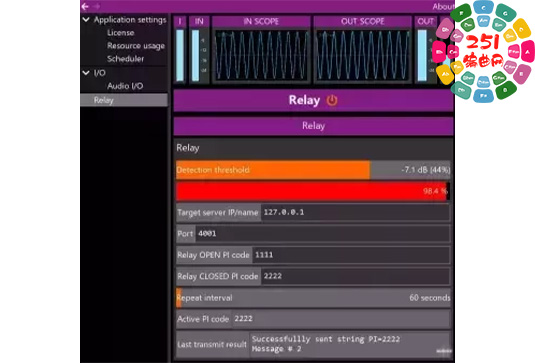Click the Relay section tab header
The width and height of the screenshot is (535, 363).
(x=313, y=126)
